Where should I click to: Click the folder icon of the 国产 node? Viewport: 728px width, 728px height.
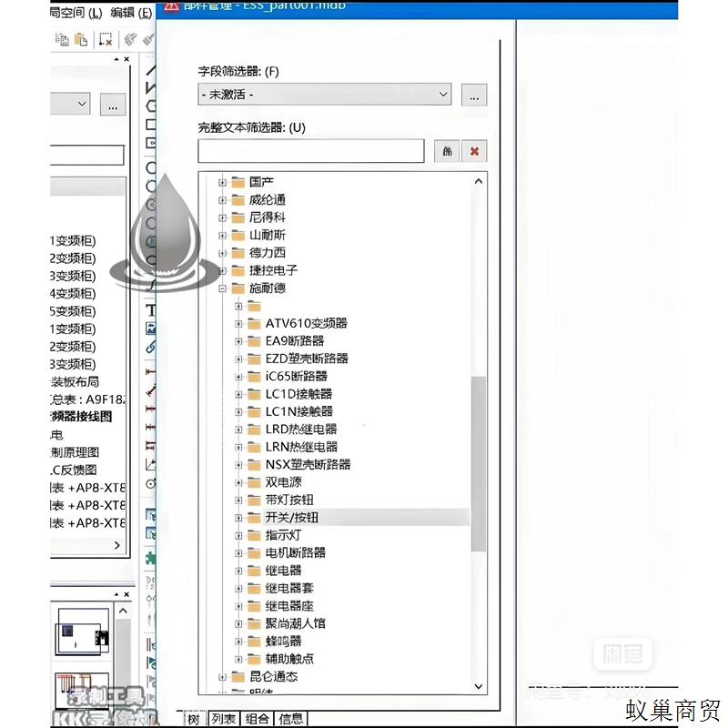coord(238,183)
